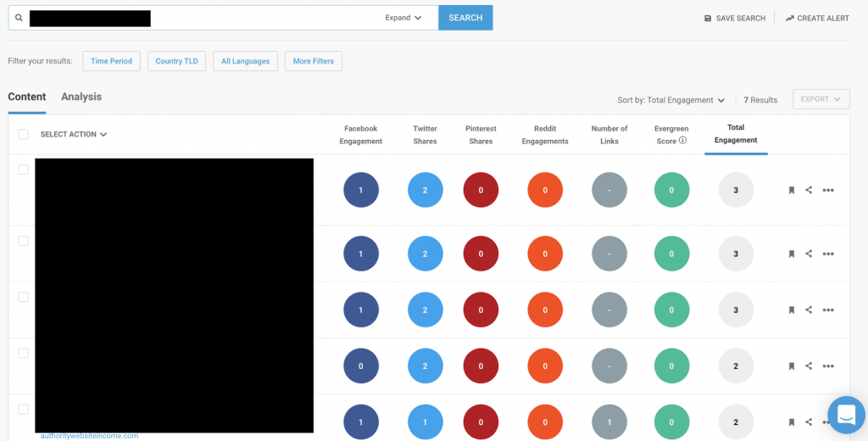Check the checkbox of the zero-Facebook-engagement result
868x441 pixels.
23,354
